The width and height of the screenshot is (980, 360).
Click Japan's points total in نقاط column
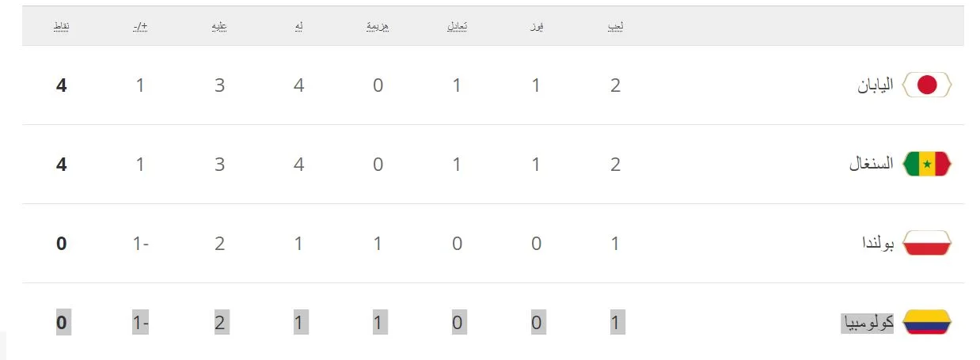pos(61,85)
